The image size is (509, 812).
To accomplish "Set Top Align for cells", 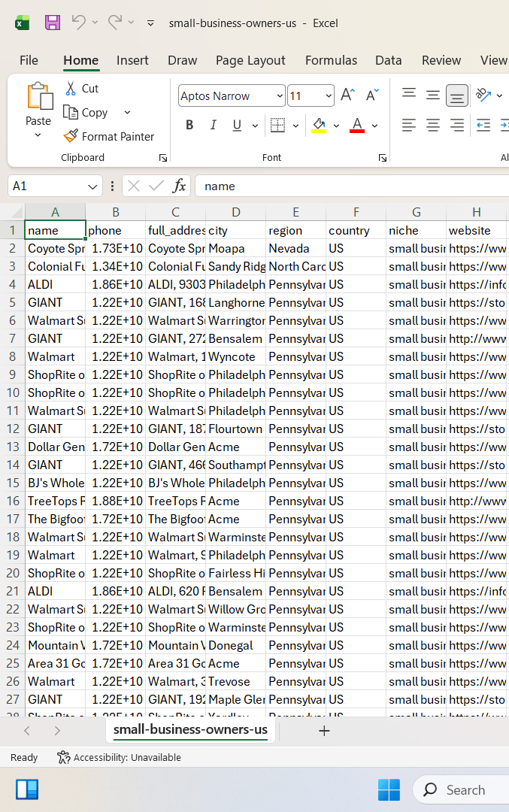I will coord(409,95).
